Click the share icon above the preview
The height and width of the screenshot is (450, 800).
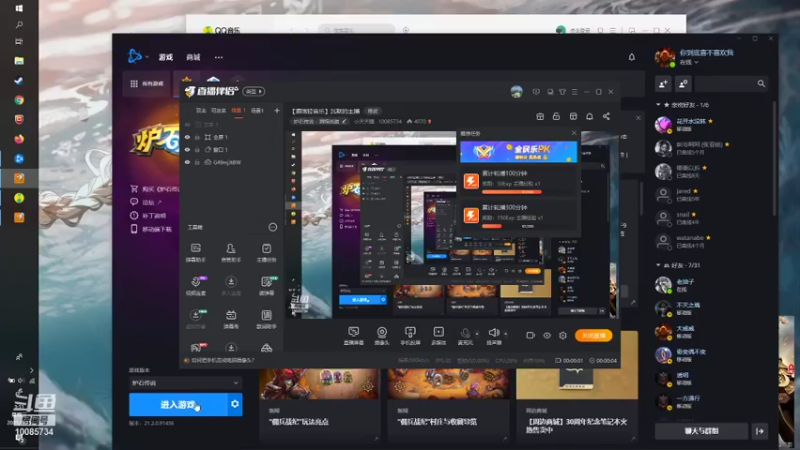[x=606, y=116]
